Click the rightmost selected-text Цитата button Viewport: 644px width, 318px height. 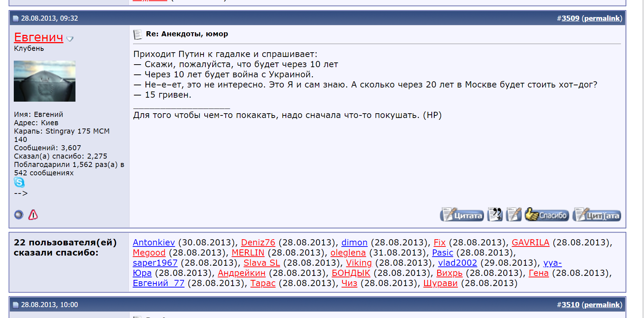[x=596, y=215]
